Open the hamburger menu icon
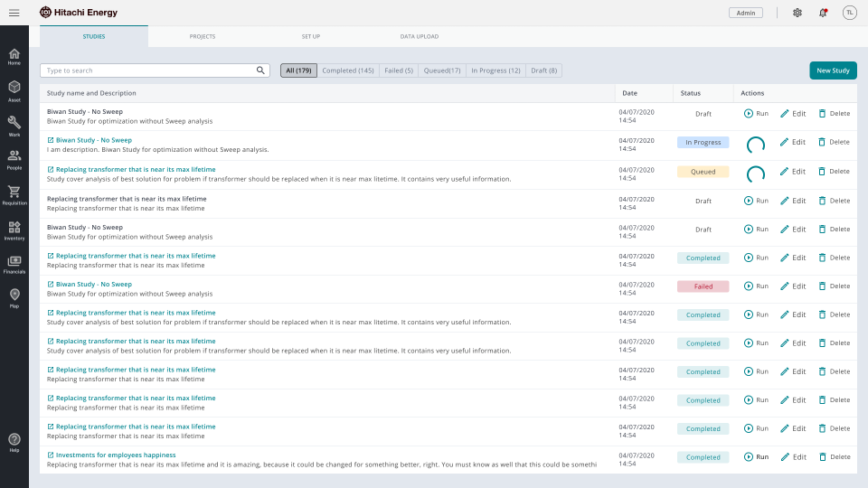Image resolution: width=868 pixels, height=488 pixels. tap(14, 13)
